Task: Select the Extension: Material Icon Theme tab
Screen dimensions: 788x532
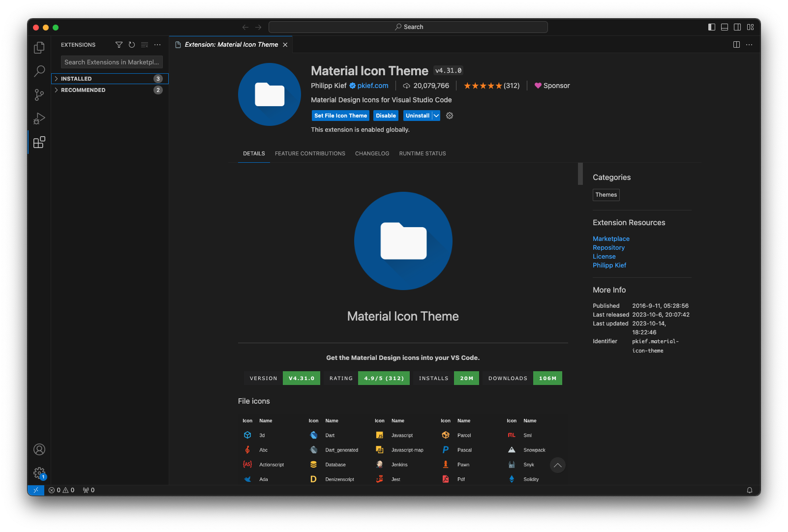Action: click(231, 45)
